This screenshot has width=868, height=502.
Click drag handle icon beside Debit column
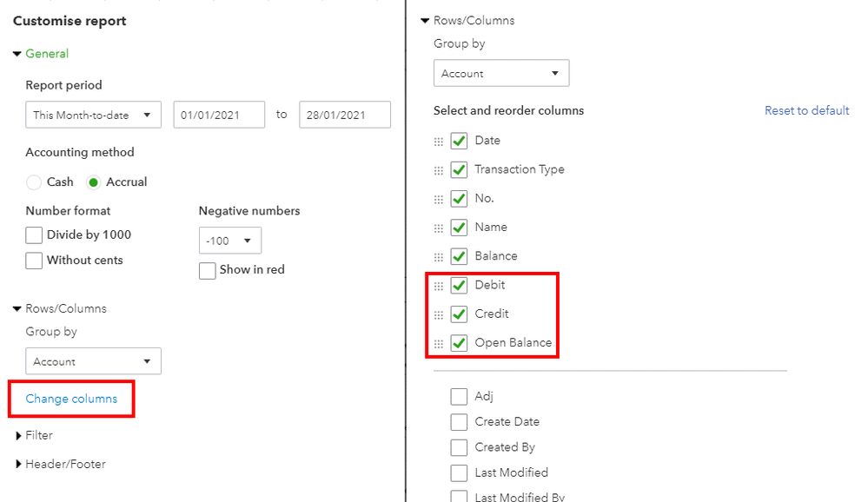click(439, 286)
